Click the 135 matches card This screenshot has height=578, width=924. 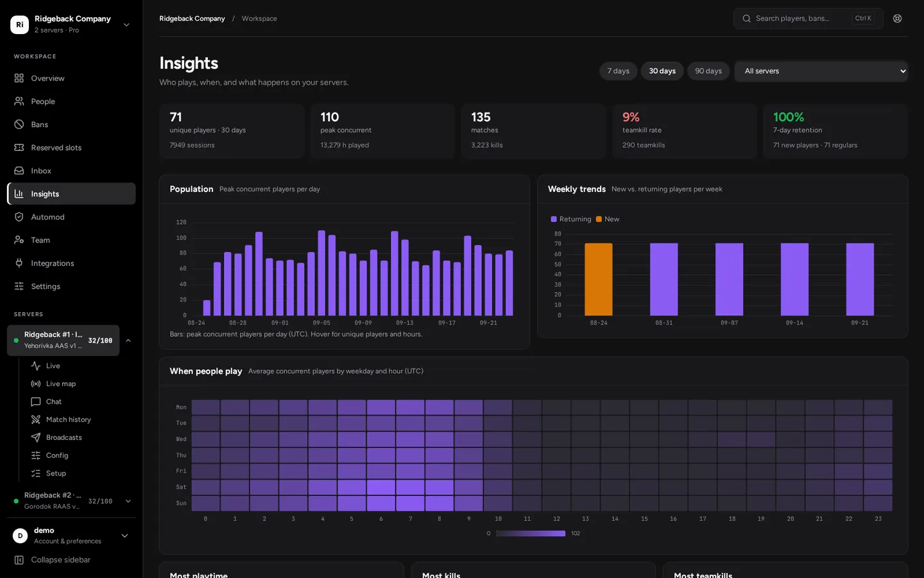[x=534, y=132]
